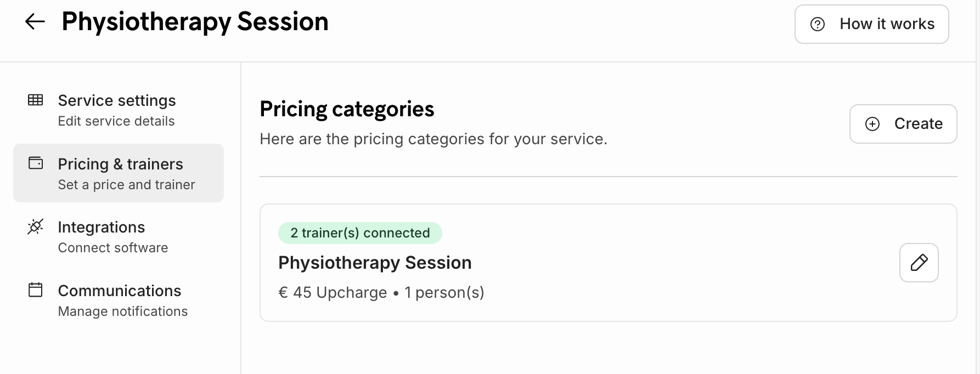980x374 pixels.
Task: Go to the Integrations section
Action: (102, 228)
